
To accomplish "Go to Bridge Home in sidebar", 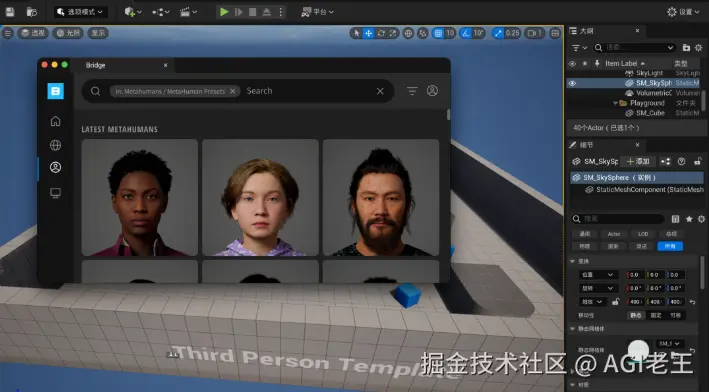I will coord(55,121).
